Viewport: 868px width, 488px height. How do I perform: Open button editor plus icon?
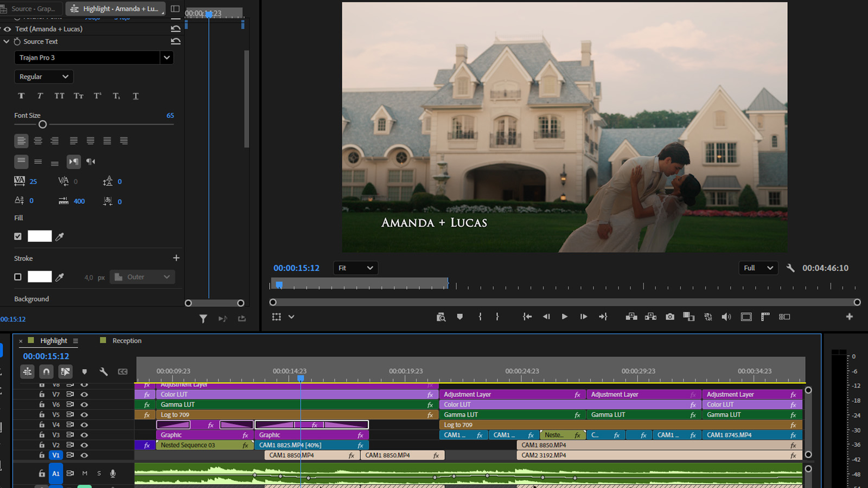point(850,317)
